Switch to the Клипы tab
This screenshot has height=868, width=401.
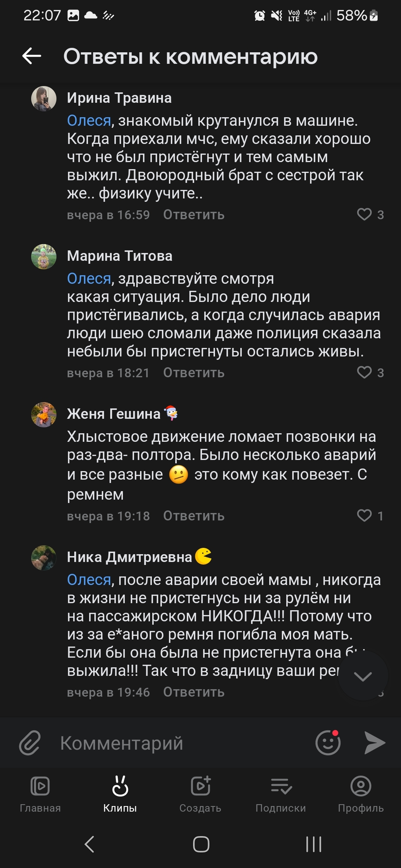120,793
